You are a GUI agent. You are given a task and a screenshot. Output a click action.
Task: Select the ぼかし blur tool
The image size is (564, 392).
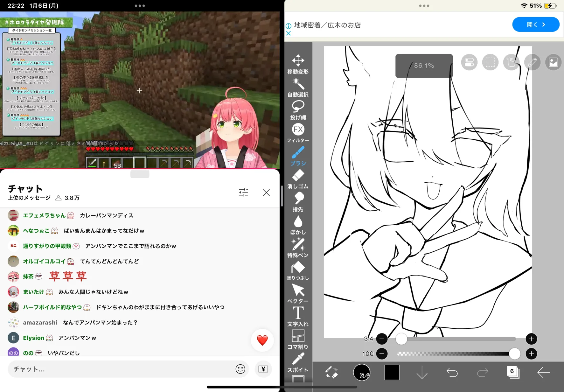(x=298, y=225)
